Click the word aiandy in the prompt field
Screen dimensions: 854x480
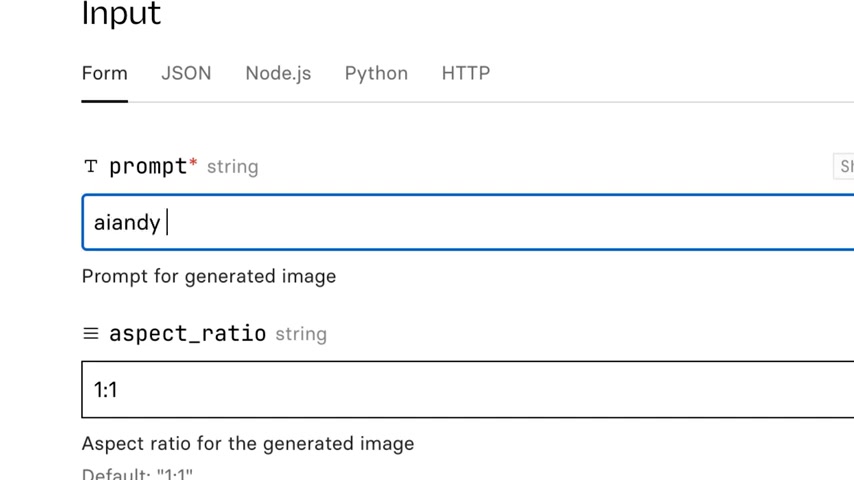(x=127, y=223)
